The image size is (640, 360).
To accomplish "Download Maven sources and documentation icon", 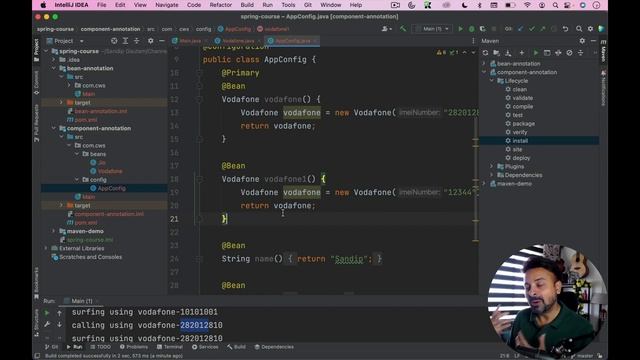I will (x=508, y=53).
